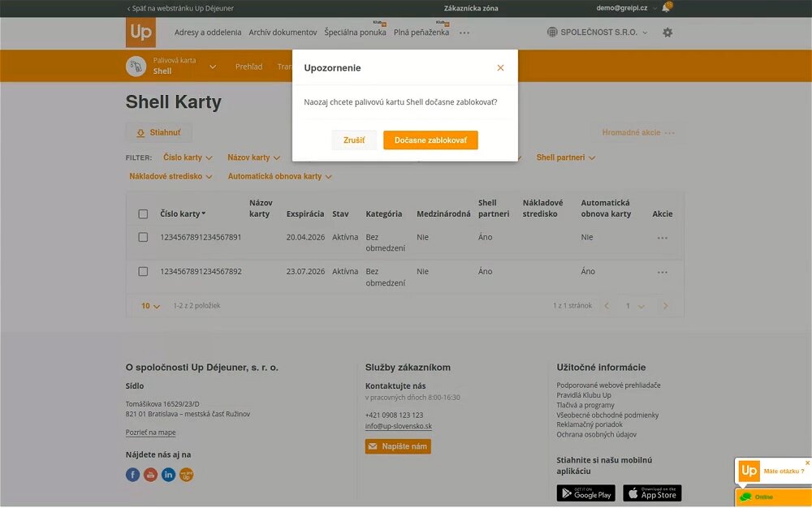Open the Pozrieť na mape link
The image size is (812, 508).
(151, 433)
